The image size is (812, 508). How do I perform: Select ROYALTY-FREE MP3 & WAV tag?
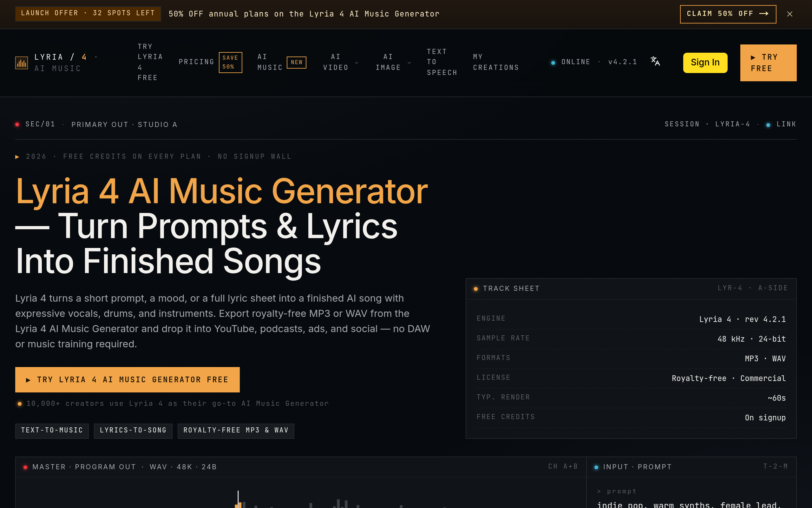point(236,431)
